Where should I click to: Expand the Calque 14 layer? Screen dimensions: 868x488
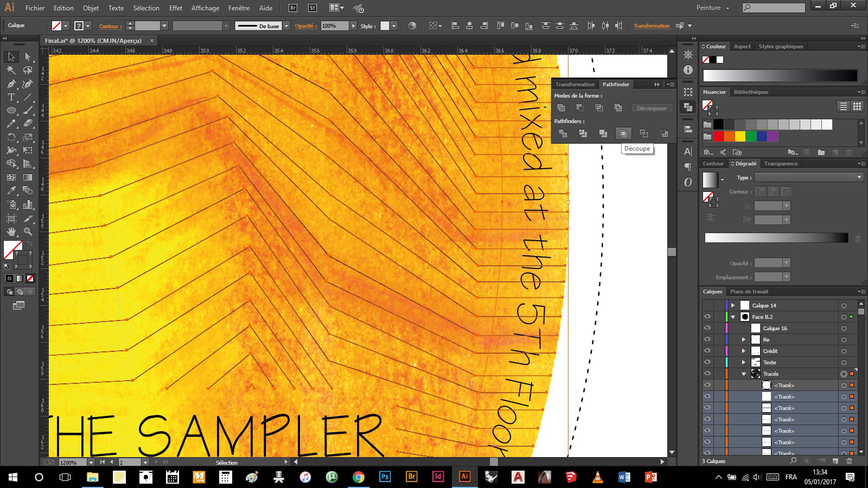pyautogui.click(x=733, y=305)
